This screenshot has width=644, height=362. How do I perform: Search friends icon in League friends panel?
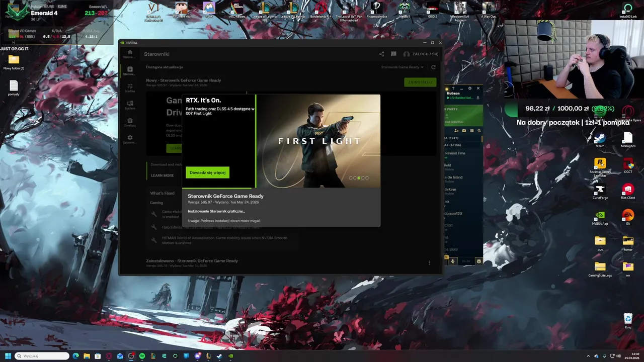[x=479, y=130]
